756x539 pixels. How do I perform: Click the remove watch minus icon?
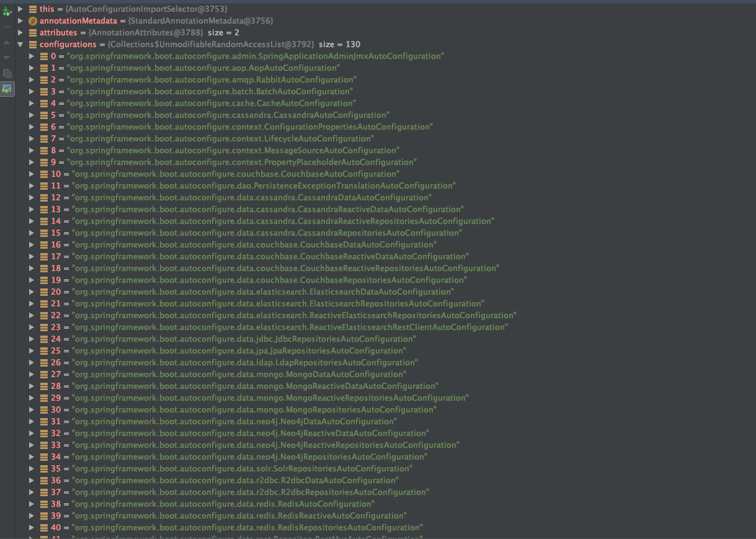click(7, 27)
